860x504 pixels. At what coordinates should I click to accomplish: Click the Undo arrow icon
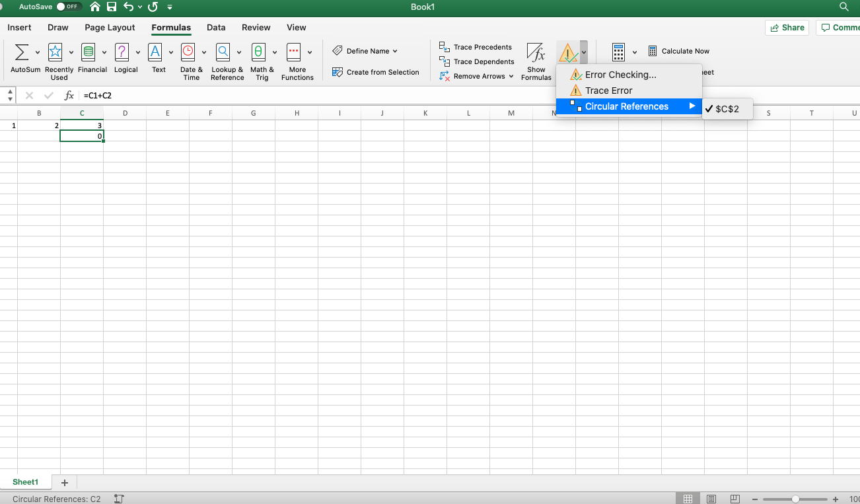tap(128, 7)
